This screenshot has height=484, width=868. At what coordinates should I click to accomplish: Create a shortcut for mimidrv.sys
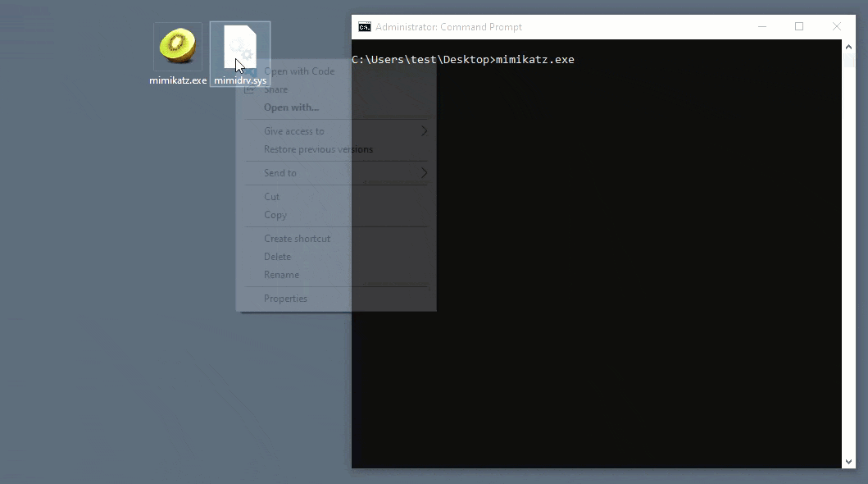click(298, 238)
